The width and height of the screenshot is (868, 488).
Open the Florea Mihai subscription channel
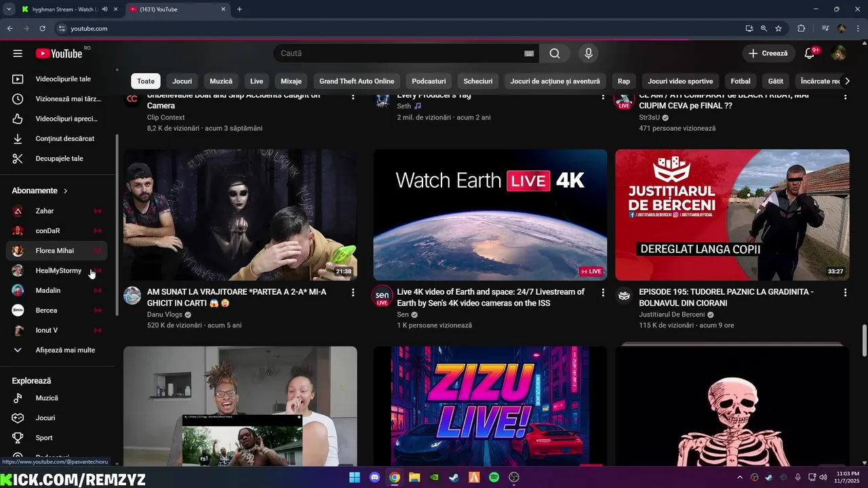click(56, 251)
